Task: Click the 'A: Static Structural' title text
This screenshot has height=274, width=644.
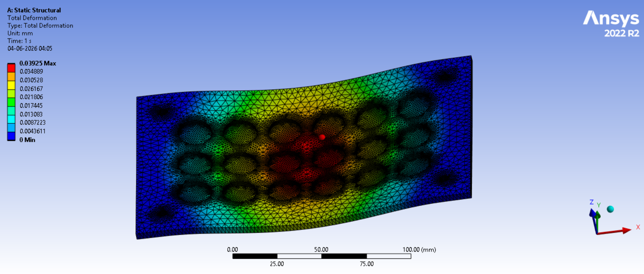Action: pos(34,10)
